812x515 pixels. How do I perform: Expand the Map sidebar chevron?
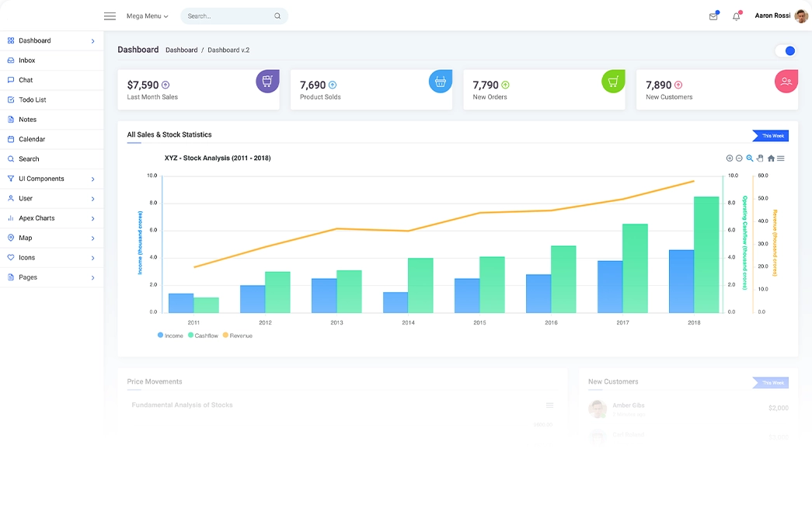(x=92, y=238)
